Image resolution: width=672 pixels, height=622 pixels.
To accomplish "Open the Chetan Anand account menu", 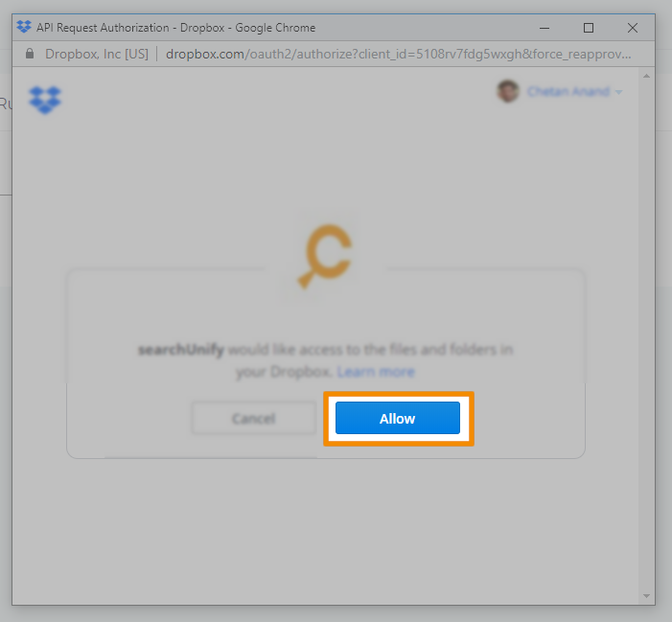I will [568, 91].
